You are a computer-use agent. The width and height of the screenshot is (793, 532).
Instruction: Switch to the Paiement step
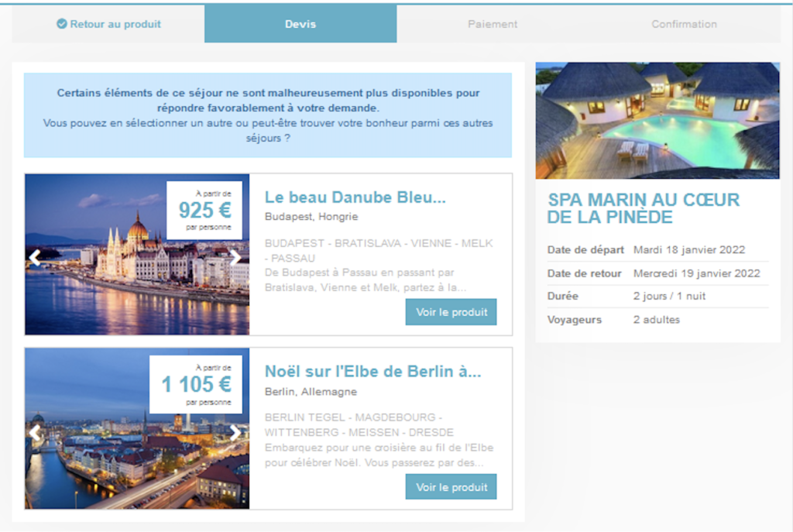(493, 24)
